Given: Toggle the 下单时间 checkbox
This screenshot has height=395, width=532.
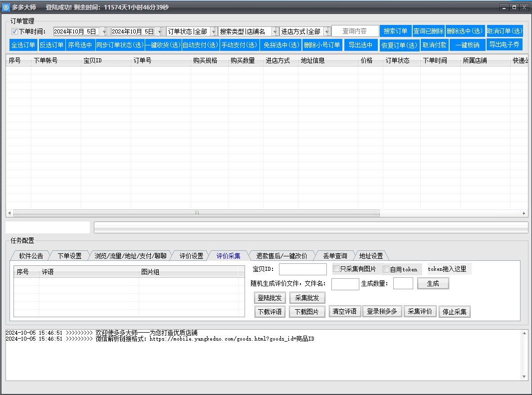Looking at the screenshot, I should coord(14,31).
